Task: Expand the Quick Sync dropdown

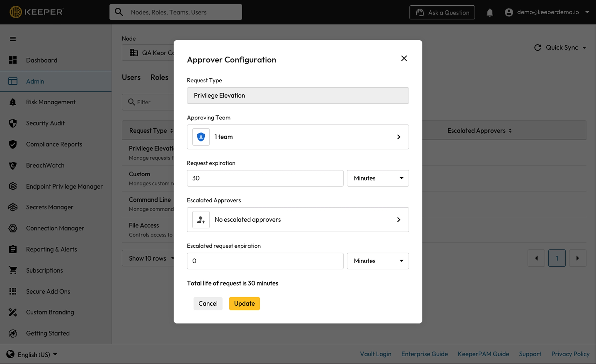Action: pyautogui.click(x=584, y=48)
